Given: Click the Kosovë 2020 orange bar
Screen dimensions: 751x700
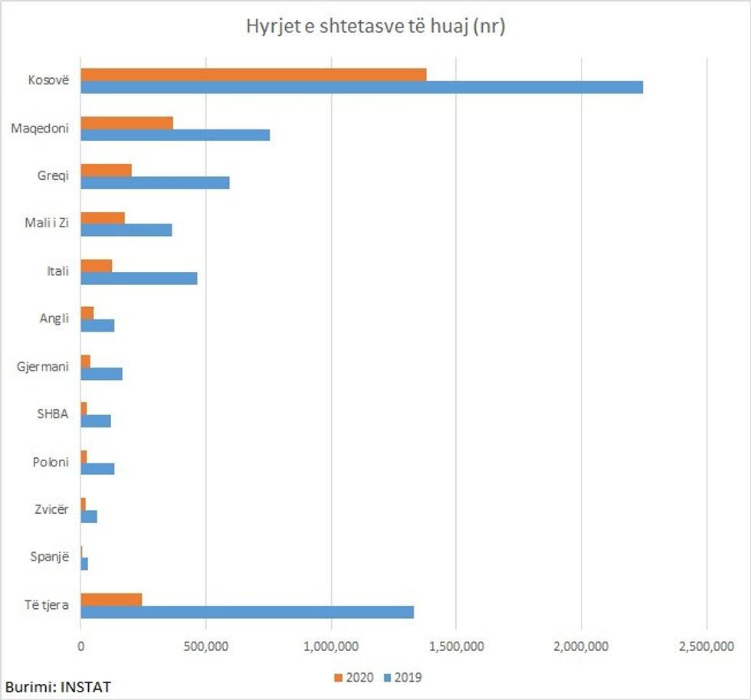Looking at the screenshot, I should point(253,74).
